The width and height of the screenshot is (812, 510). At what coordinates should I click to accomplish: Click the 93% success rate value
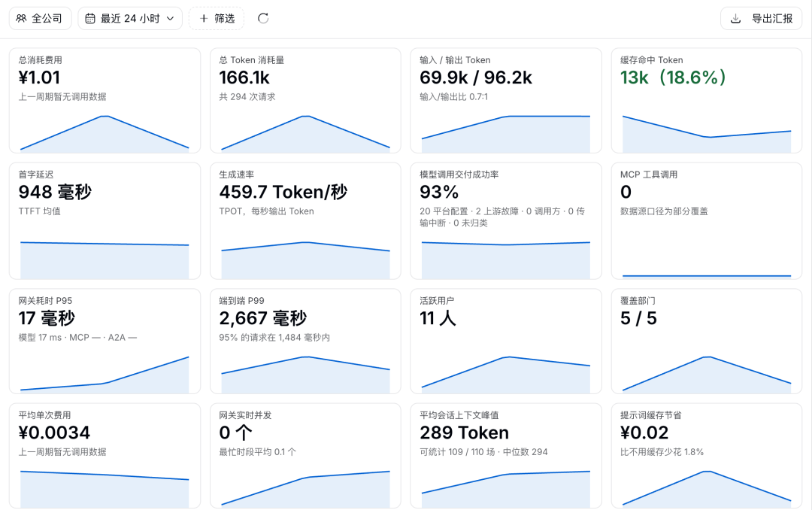click(439, 193)
